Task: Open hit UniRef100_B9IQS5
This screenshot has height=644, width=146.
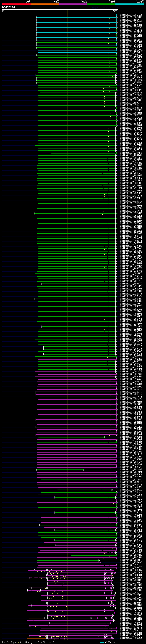Action: pos(131,27)
